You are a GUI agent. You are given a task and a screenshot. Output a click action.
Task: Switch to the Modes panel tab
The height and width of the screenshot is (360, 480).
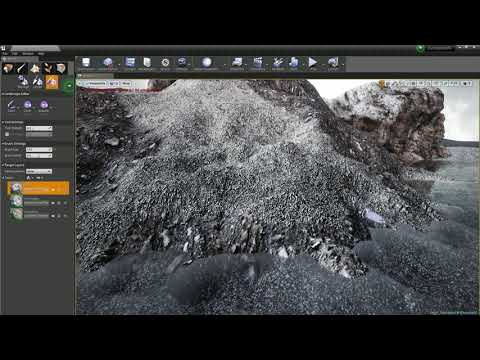pos(20,59)
